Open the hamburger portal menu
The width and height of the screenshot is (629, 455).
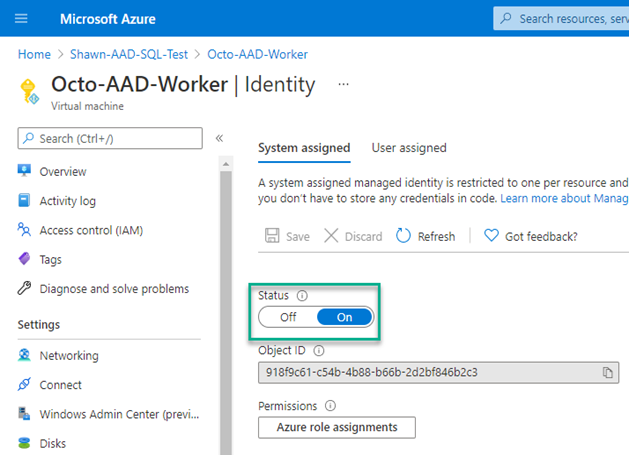(22, 19)
